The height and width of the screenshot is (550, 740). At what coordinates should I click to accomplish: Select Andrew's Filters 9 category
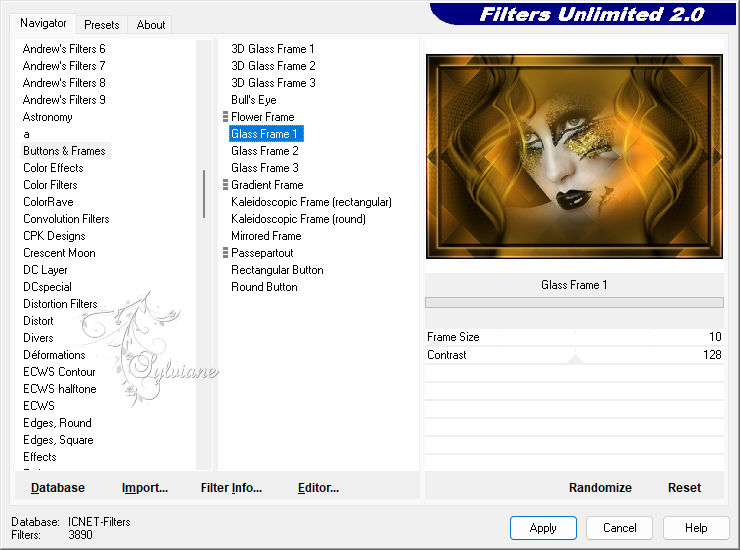64,100
